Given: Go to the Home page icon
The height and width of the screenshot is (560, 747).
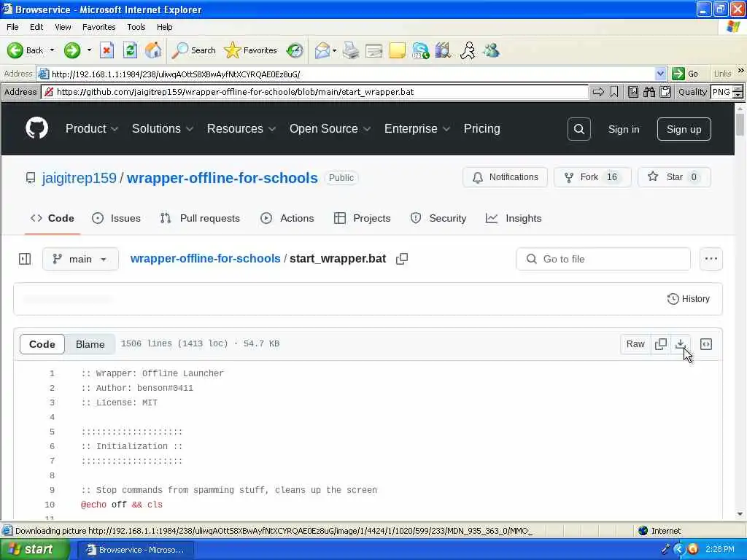Looking at the screenshot, I should 153,50.
